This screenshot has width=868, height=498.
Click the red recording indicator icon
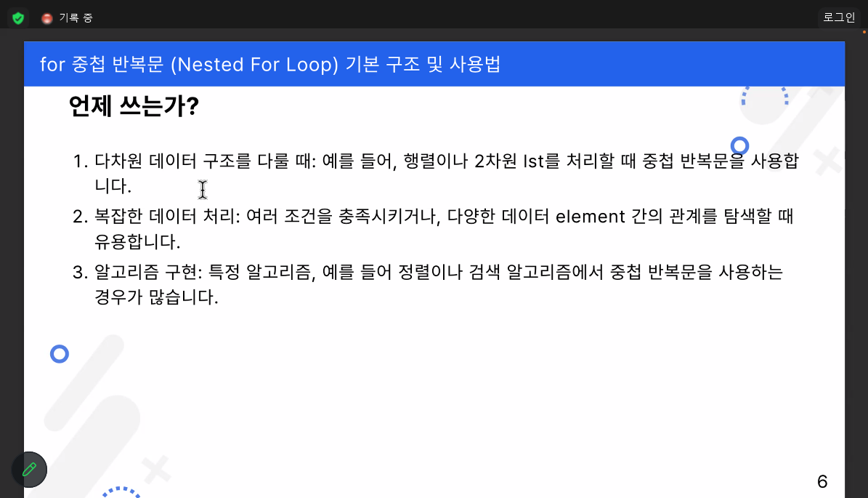[x=47, y=18]
